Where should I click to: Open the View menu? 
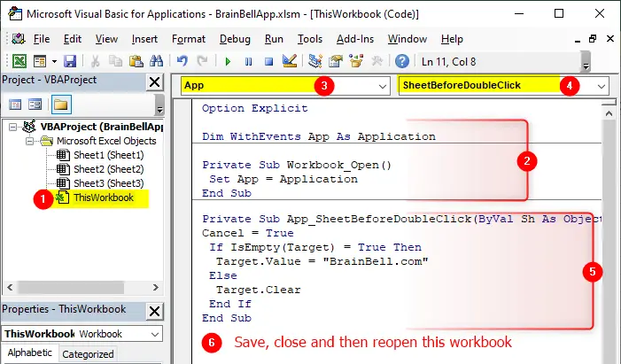coord(106,39)
